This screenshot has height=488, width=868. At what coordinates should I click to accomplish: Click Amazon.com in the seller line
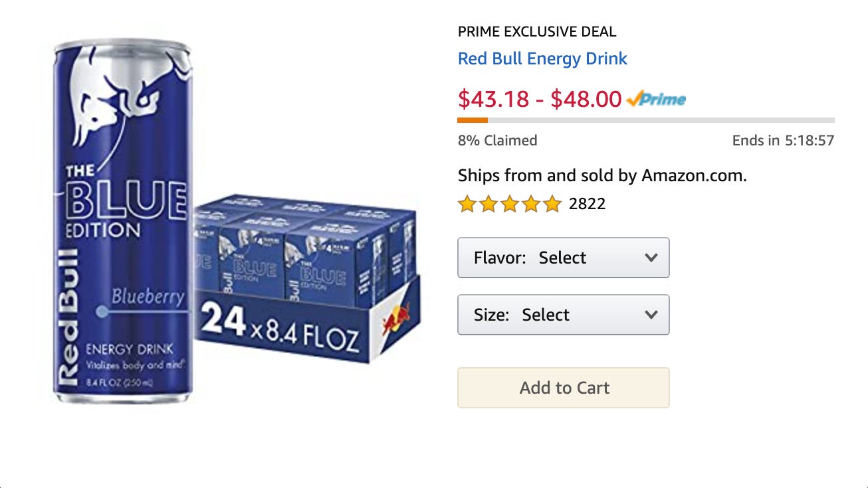click(693, 175)
